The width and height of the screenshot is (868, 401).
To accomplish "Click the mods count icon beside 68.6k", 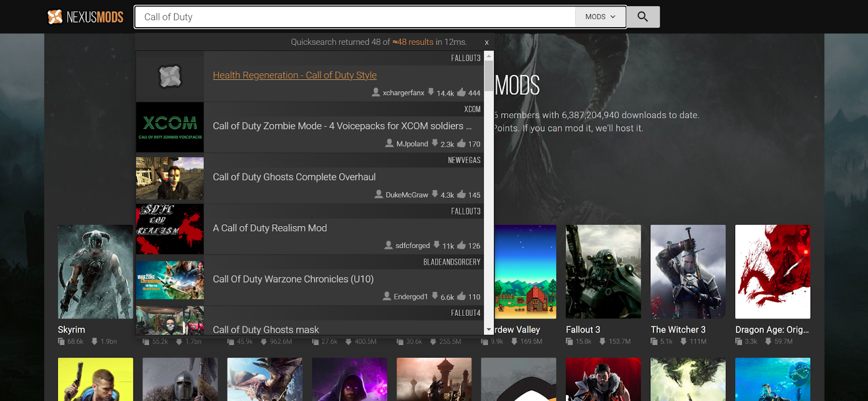I will (x=61, y=341).
